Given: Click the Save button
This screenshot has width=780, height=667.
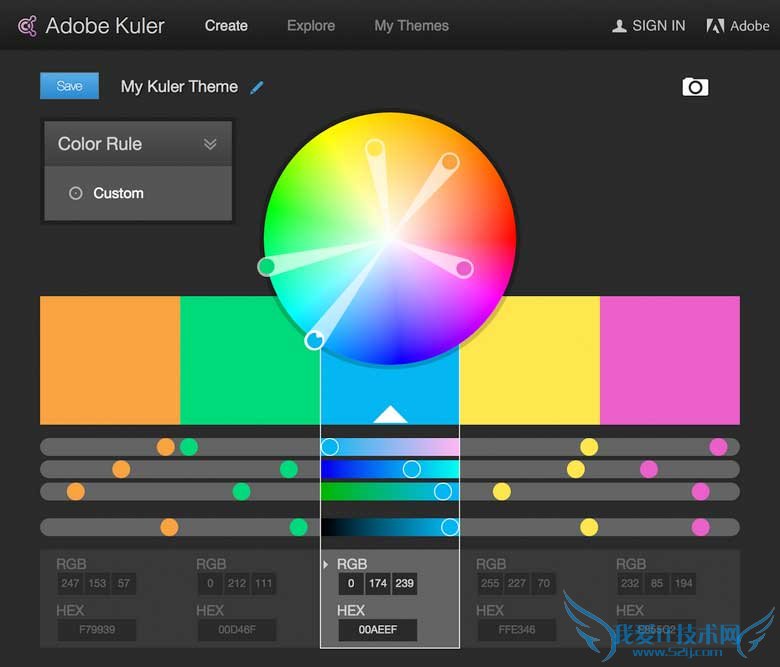Looking at the screenshot, I should [x=69, y=86].
